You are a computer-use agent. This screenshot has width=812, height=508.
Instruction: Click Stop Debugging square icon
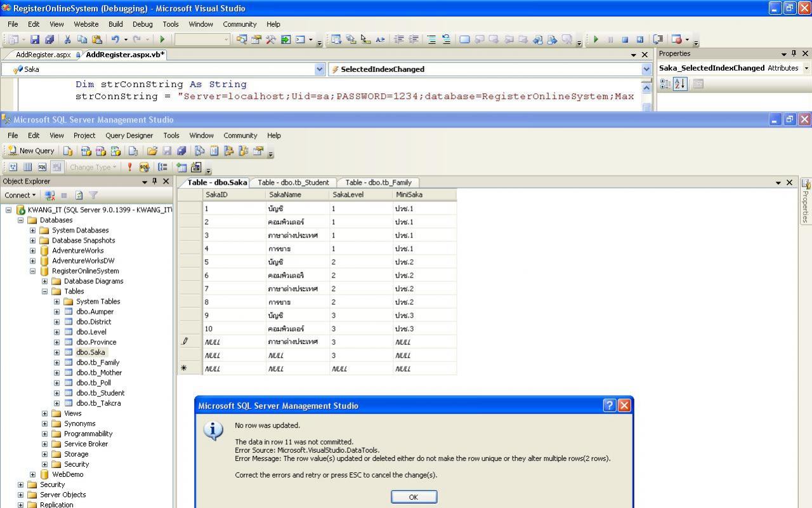(x=625, y=39)
